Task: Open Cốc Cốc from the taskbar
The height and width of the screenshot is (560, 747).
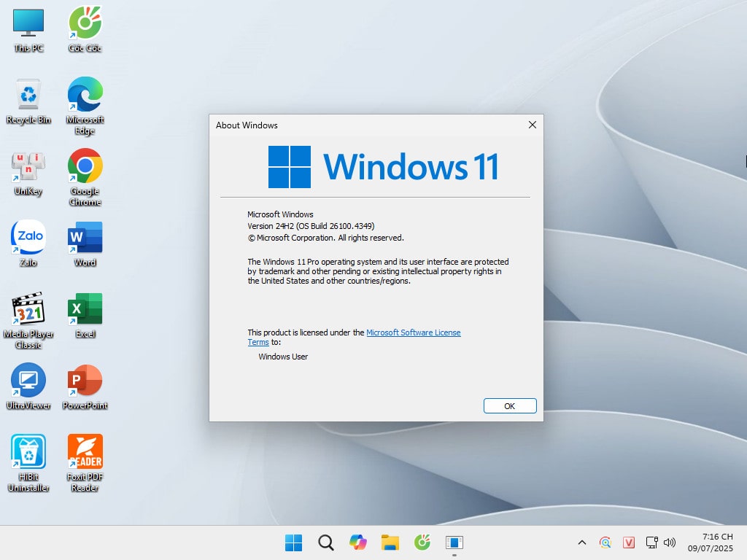Action: (422, 542)
